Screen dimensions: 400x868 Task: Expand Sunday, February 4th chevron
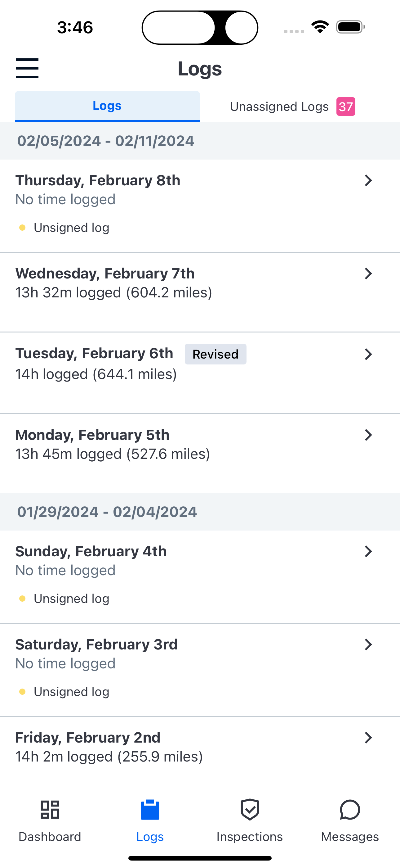(x=368, y=552)
